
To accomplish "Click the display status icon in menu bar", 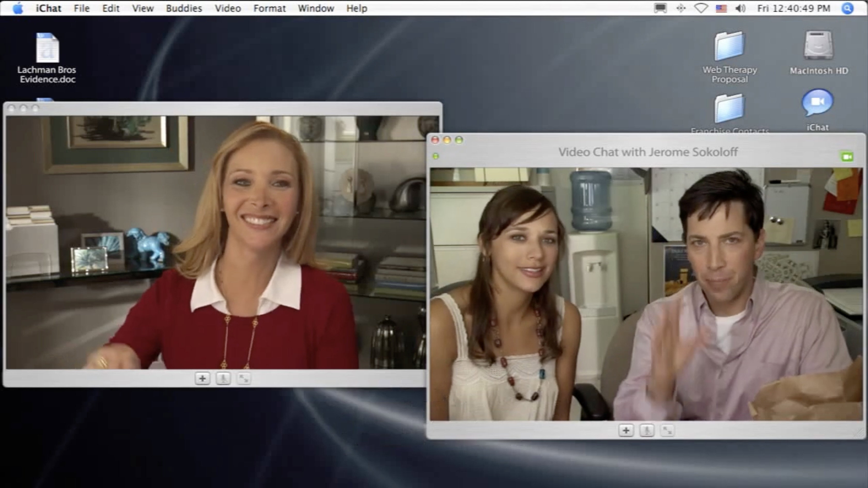I will point(660,8).
